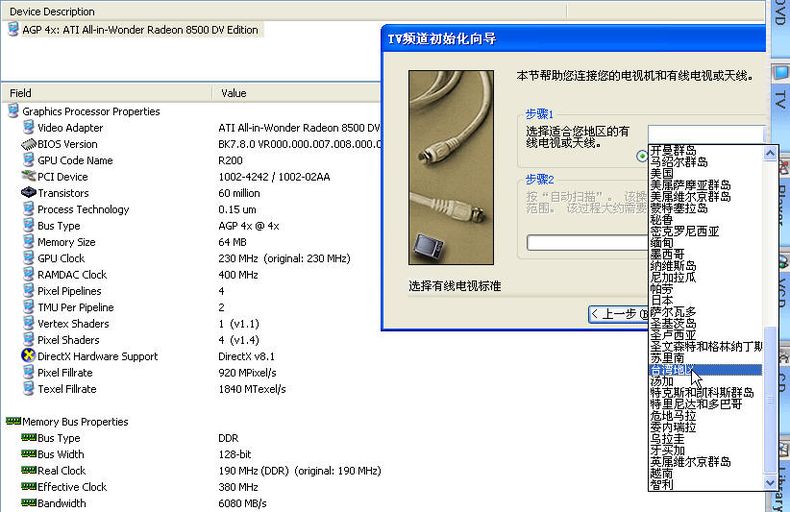Choose 危地马拉 from the region list

tap(673, 415)
